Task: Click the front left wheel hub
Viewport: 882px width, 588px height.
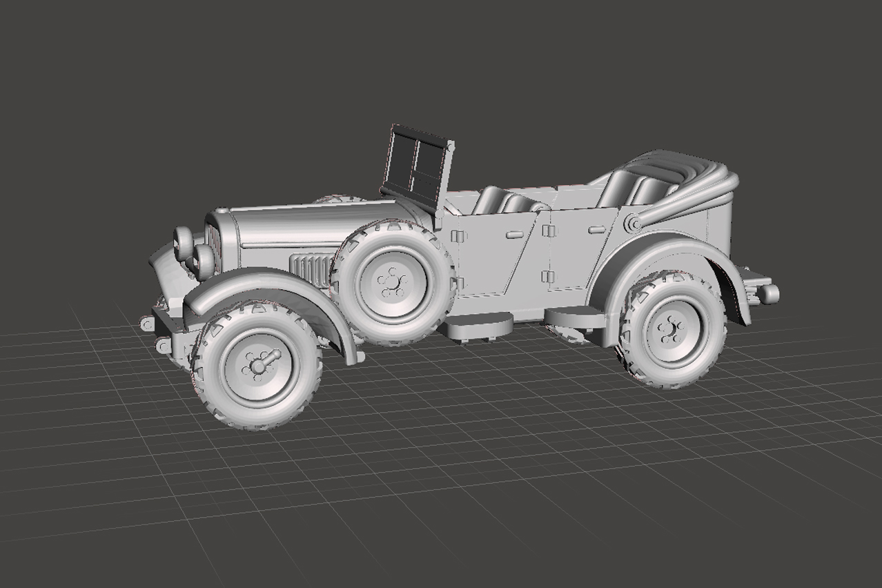Action: pyautogui.click(x=259, y=364)
